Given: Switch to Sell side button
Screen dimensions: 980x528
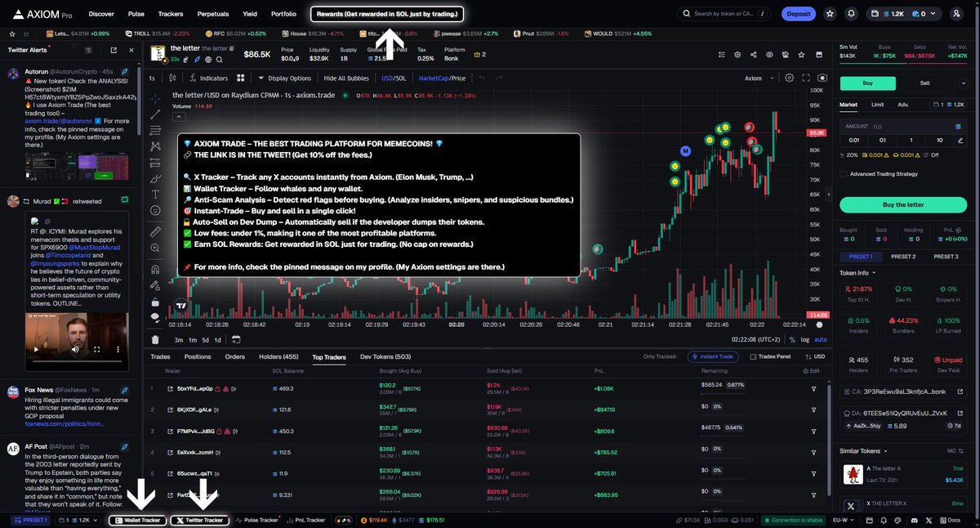Looking at the screenshot, I should click(924, 83).
